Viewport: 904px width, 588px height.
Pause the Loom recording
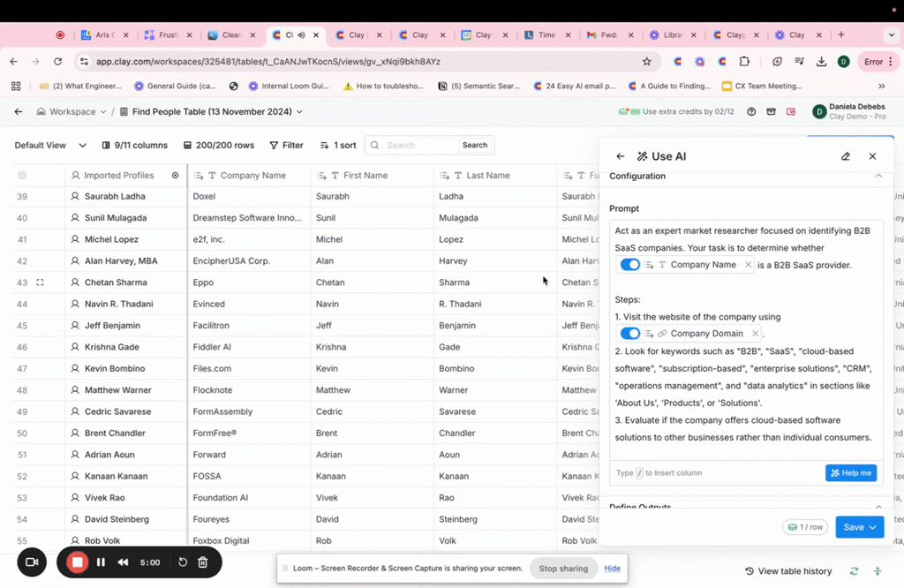(101, 562)
